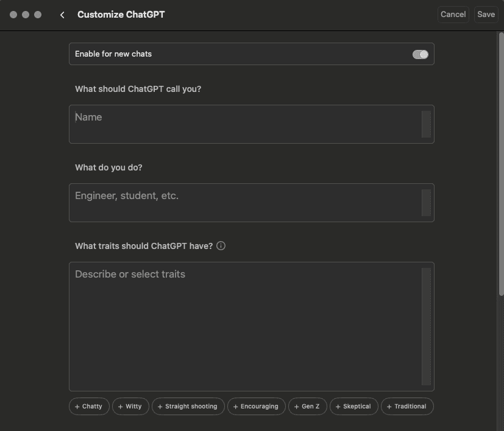The height and width of the screenshot is (431, 504).
Task: Add the Skeptical trait
Action: point(354,406)
